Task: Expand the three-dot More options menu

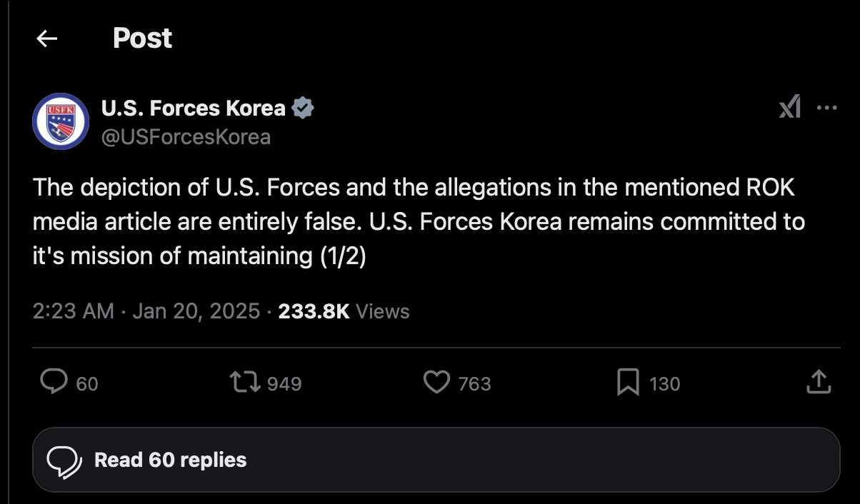Action: (x=826, y=109)
